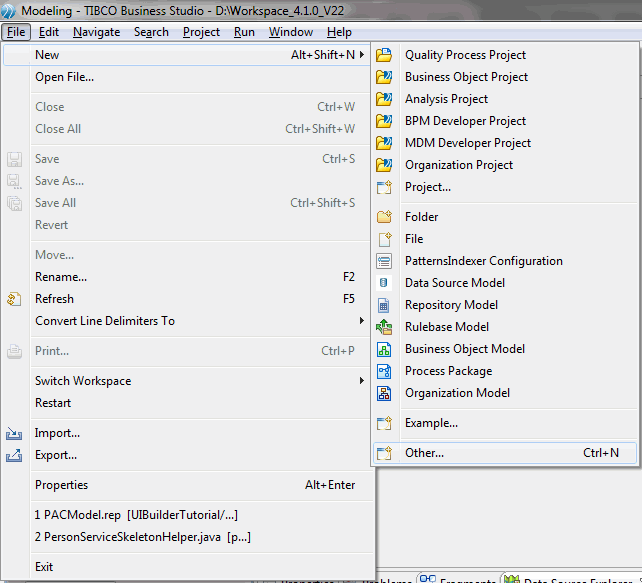Select Export... menu entry

(187, 455)
